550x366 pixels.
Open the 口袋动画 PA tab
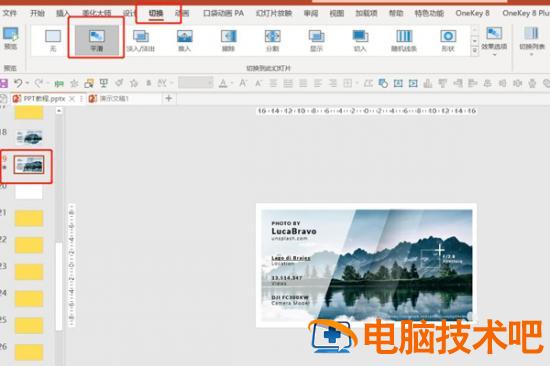coord(223,13)
